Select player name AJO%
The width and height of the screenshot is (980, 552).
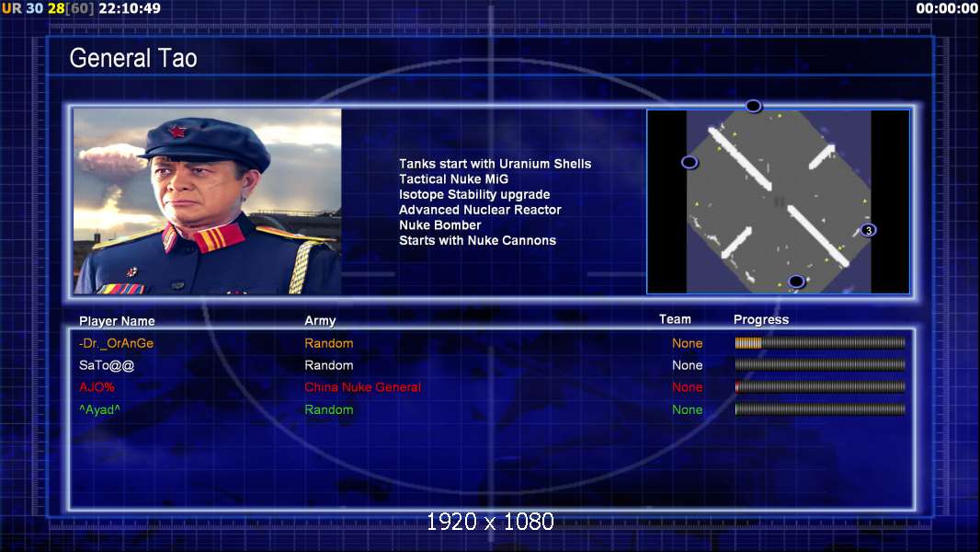(97, 387)
